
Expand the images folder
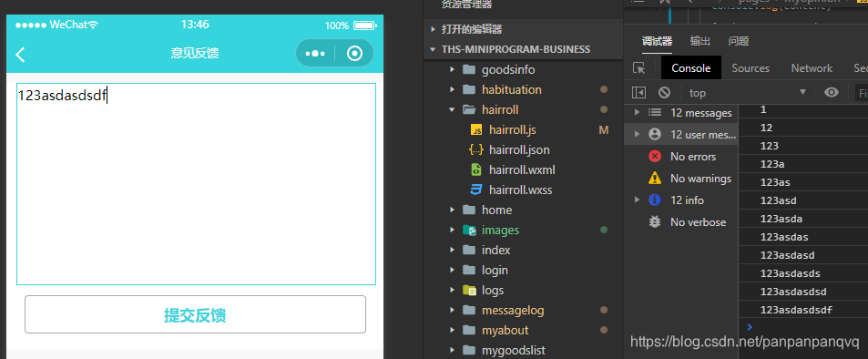tap(453, 230)
